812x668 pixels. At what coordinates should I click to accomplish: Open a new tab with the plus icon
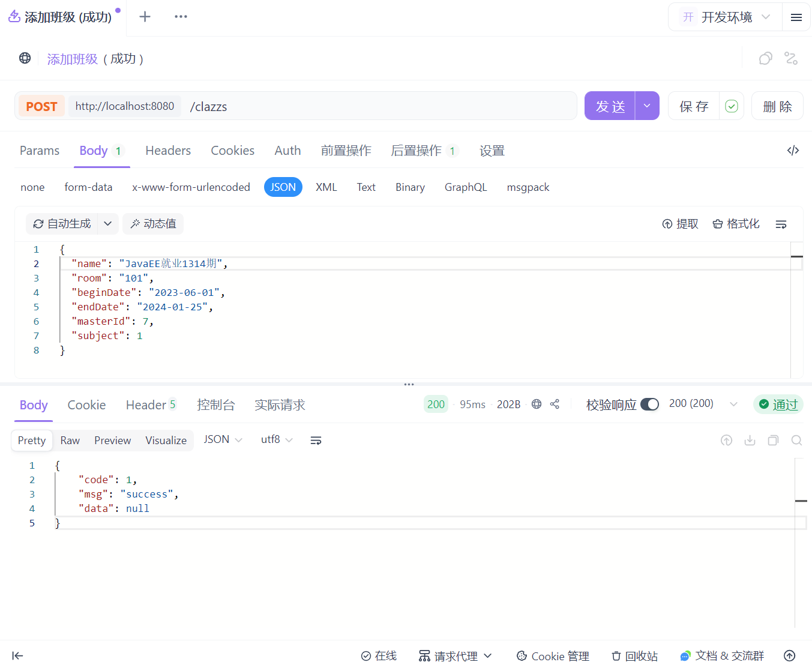pos(145,17)
